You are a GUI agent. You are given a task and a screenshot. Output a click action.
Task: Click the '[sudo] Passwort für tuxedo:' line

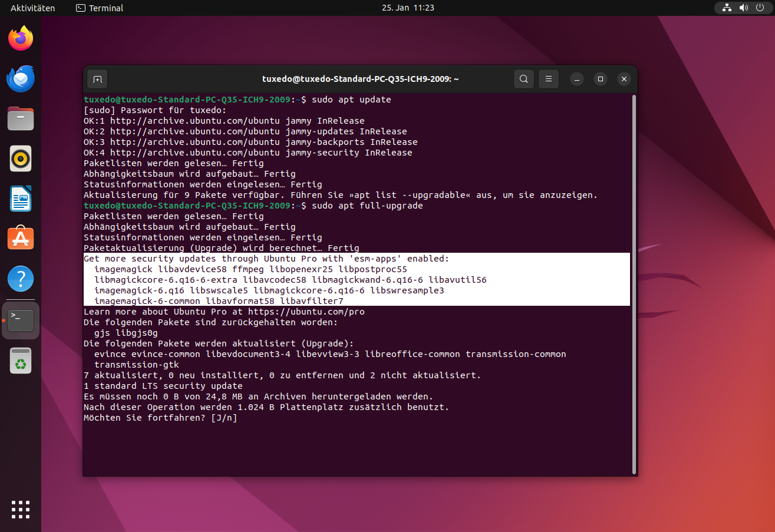point(155,110)
